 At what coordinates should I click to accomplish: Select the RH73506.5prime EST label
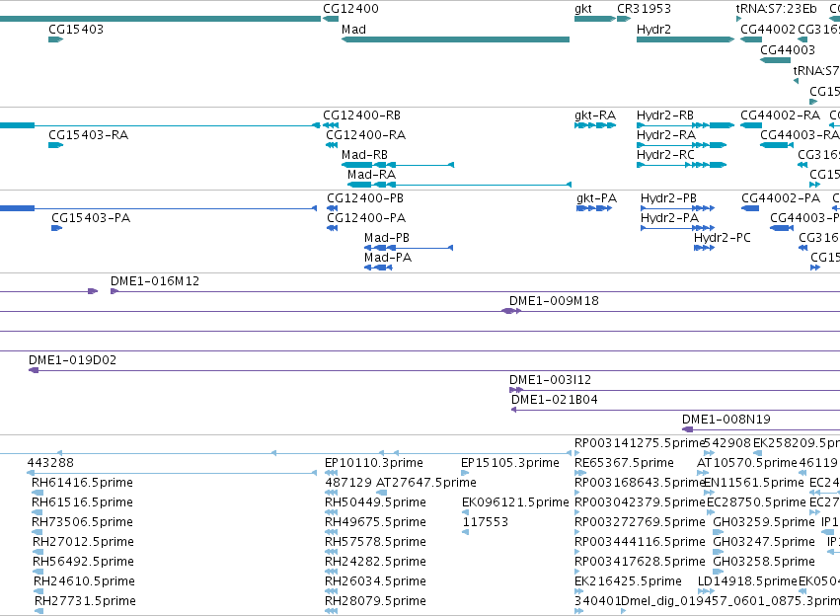click(x=83, y=522)
